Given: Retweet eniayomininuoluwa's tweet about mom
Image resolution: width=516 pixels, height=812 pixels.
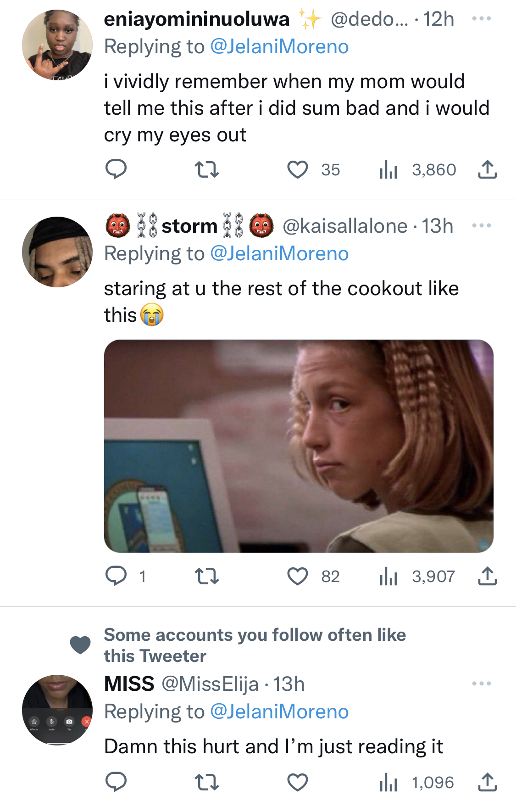Looking at the screenshot, I should [x=207, y=169].
